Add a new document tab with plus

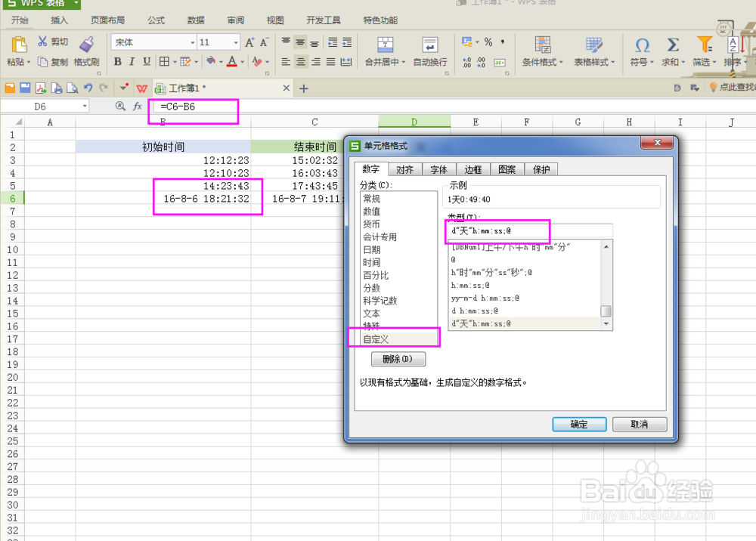pos(304,88)
